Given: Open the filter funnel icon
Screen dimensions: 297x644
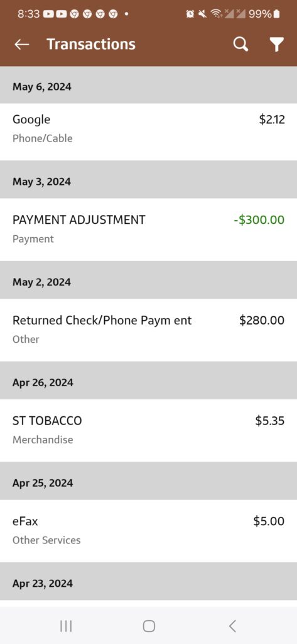Looking at the screenshot, I should (277, 45).
